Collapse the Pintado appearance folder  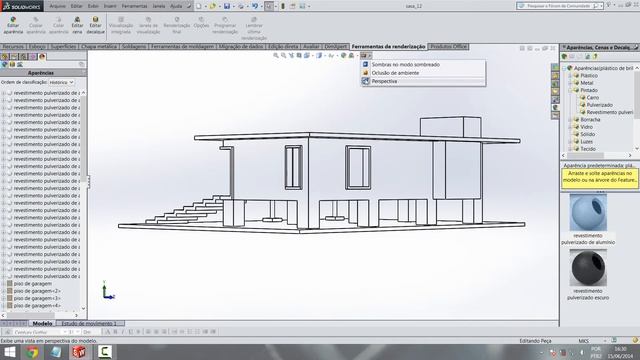pos(570,90)
